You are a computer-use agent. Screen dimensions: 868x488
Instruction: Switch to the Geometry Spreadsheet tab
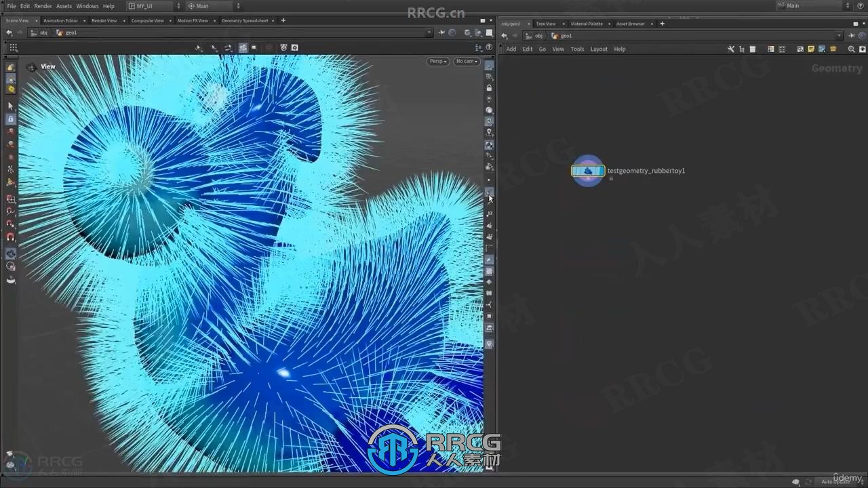(244, 20)
